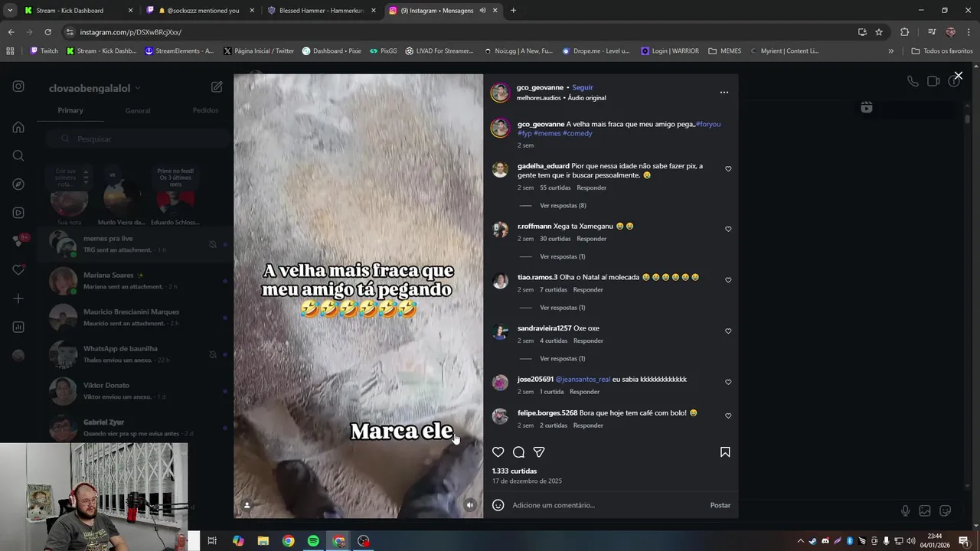Open memes pra live conversation
The width and height of the screenshot is (980, 551).
coord(134,243)
